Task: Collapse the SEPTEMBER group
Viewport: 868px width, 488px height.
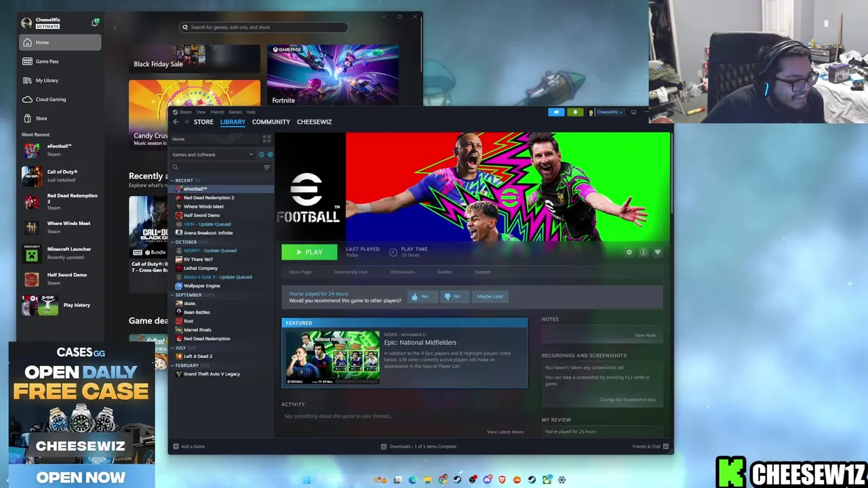Action: coord(172,295)
